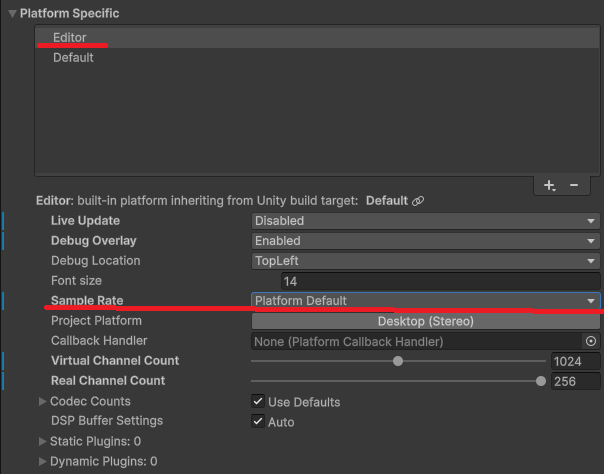Click the Desktop (Stereo) Project Platform button
The width and height of the screenshot is (604, 474).
tap(424, 321)
